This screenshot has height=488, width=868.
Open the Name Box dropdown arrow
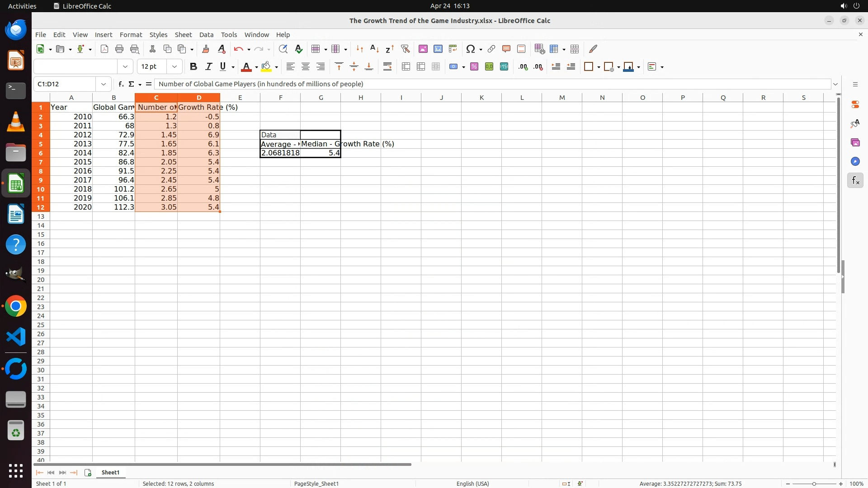(x=104, y=84)
